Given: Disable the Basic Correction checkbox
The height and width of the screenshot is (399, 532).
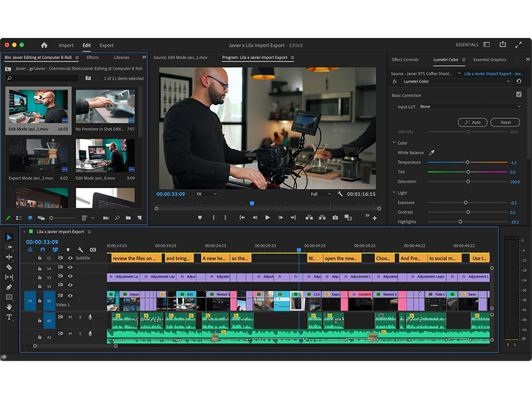Looking at the screenshot, I should pyautogui.click(x=519, y=95).
